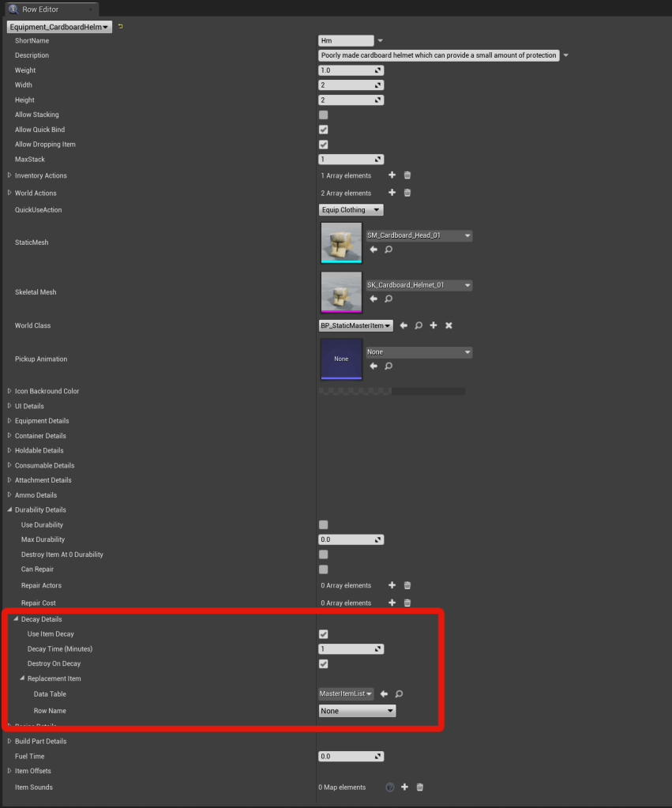
Task: Browse to Pickup Animation asset
Action: [x=389, y=366]
